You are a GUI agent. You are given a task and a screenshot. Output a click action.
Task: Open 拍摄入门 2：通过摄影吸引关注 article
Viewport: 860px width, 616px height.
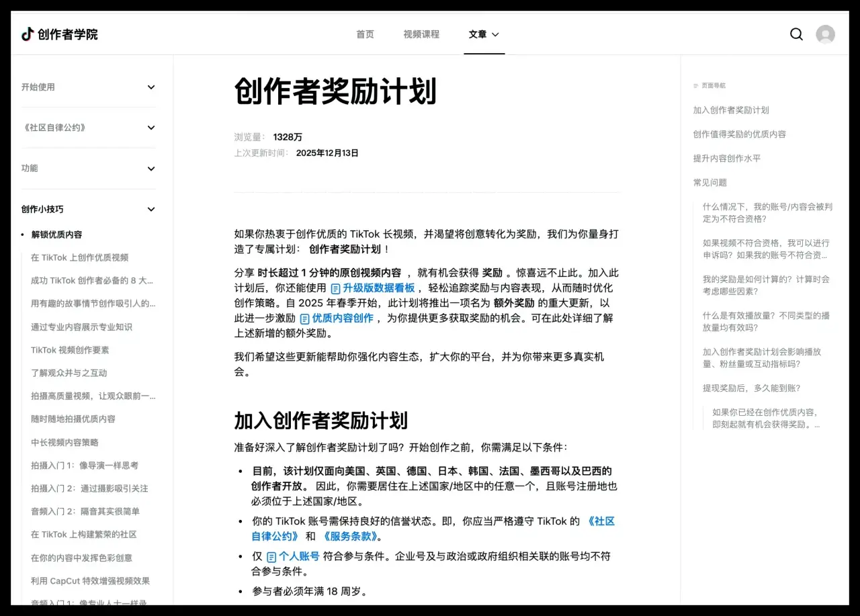[89, 488]
